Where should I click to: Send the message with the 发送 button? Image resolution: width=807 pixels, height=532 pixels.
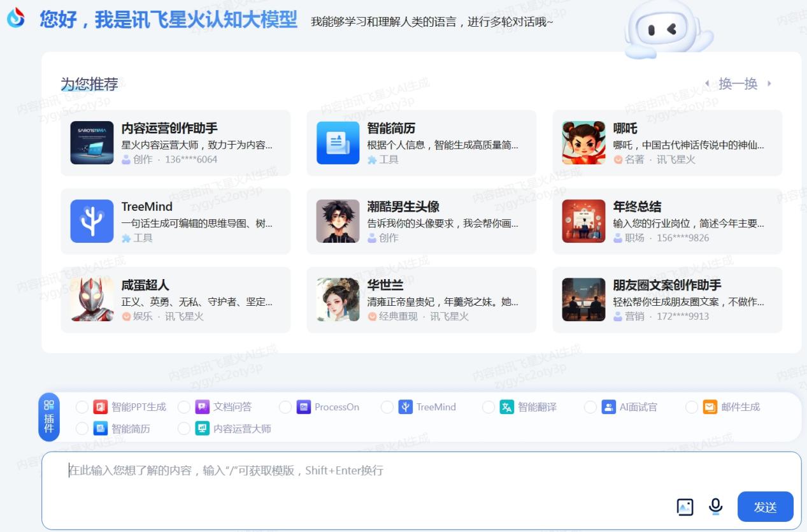766,507
